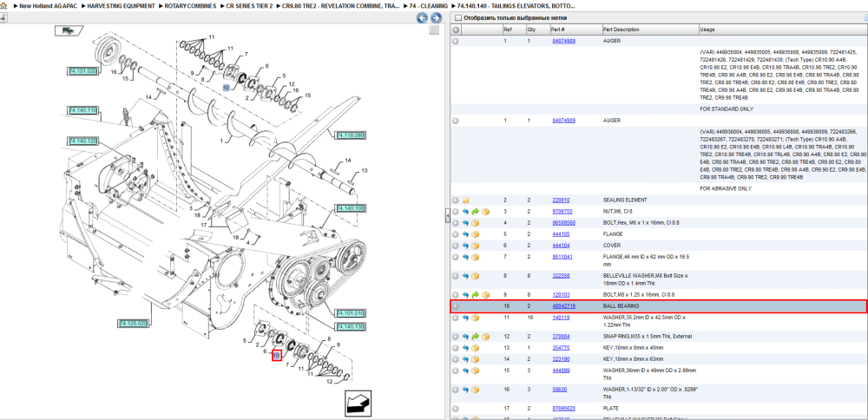The height and width of the screenshot is (420, 868).
Task: Click diagram reference label 74.101.020
Action: click(82, 71)
